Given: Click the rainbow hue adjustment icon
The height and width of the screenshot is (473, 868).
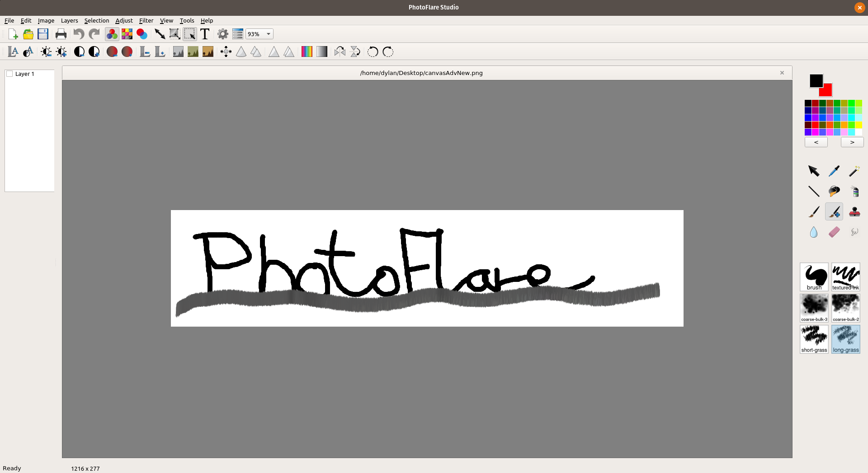Looking at the screenshot, I should 307,52.
